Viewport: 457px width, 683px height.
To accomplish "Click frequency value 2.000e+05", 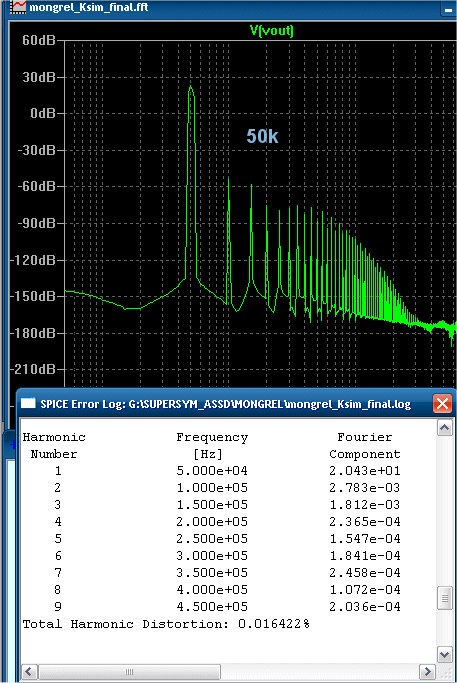I will click(x=212, y=522).
